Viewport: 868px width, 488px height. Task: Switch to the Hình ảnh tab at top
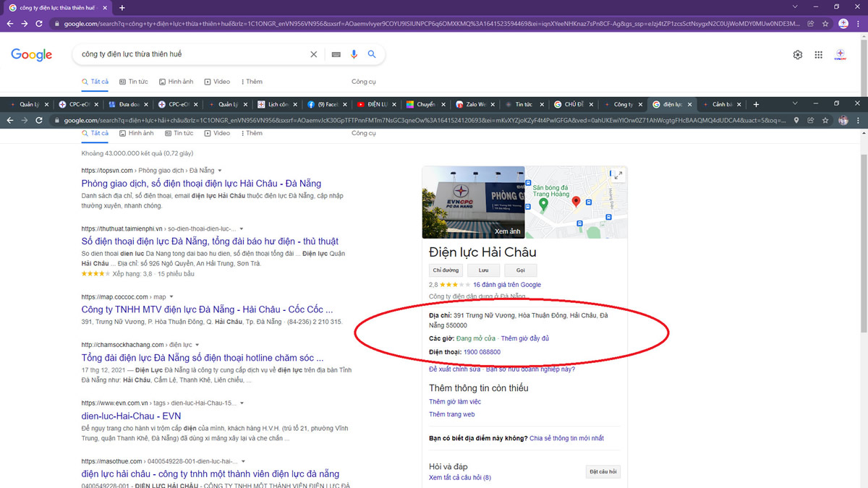point(176,82)
